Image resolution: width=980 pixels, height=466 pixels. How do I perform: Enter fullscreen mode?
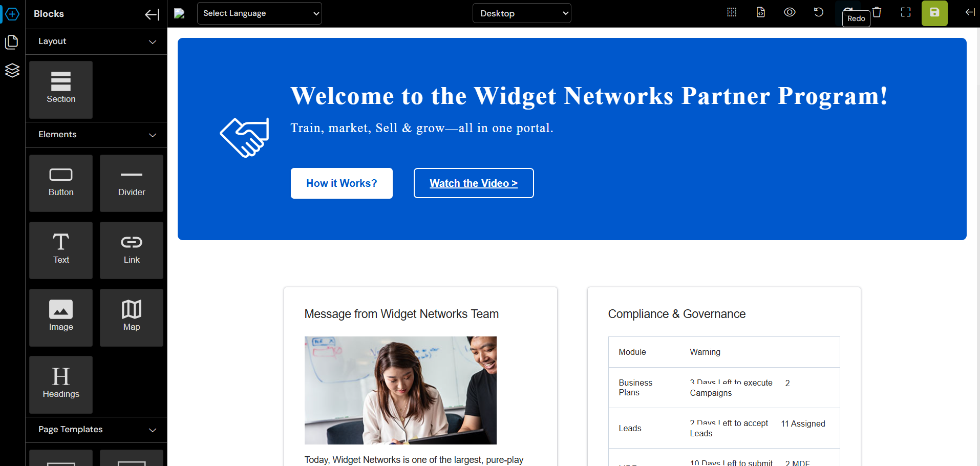pos(906,12)
